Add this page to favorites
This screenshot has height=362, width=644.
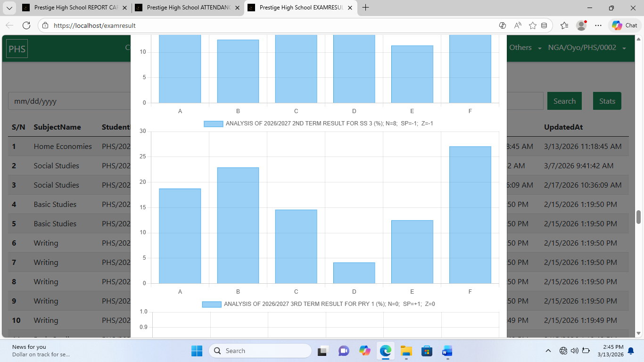pos(533,25)
